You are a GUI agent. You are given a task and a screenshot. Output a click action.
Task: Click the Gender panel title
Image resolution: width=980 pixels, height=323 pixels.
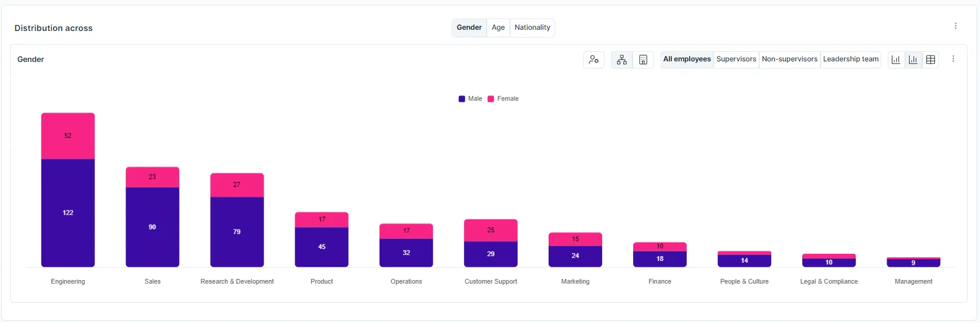click(31, 60)
